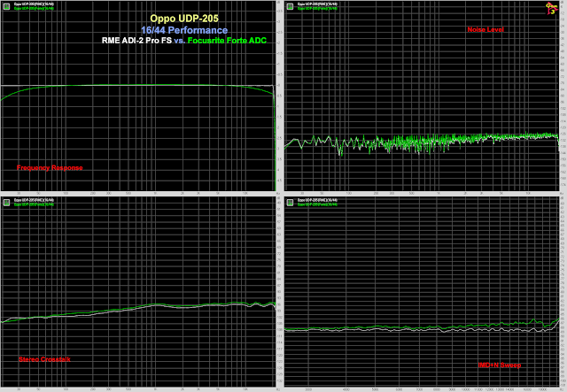The height and width of the screenshot is (392, 567).
Task: Select white RME legend entry in Stereo Crosstalk graph
Action: tap(34, 200)
